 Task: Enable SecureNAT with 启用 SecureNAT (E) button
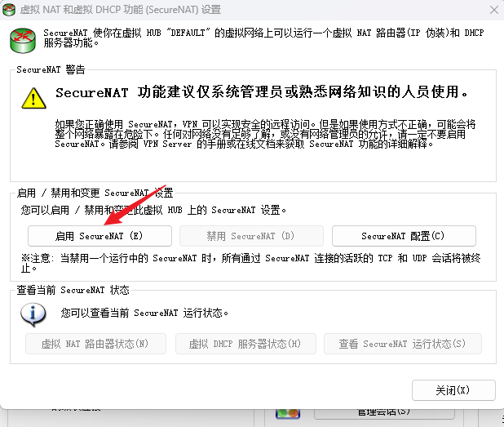coord(99,236)
